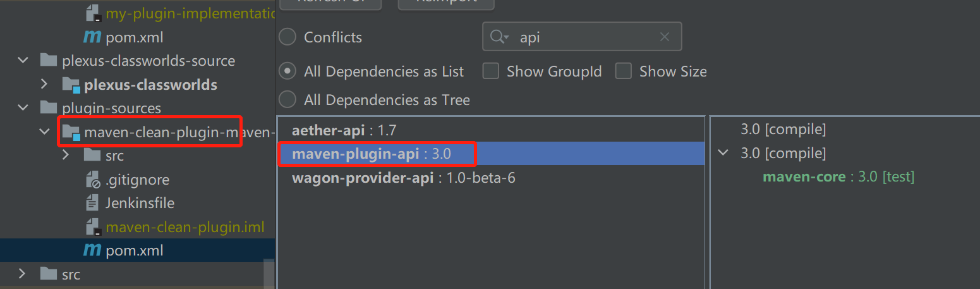This screenshot has width=980, height=289.
Task: Clear the api search text
Action: pyautogui.click(x=664, y=37)
